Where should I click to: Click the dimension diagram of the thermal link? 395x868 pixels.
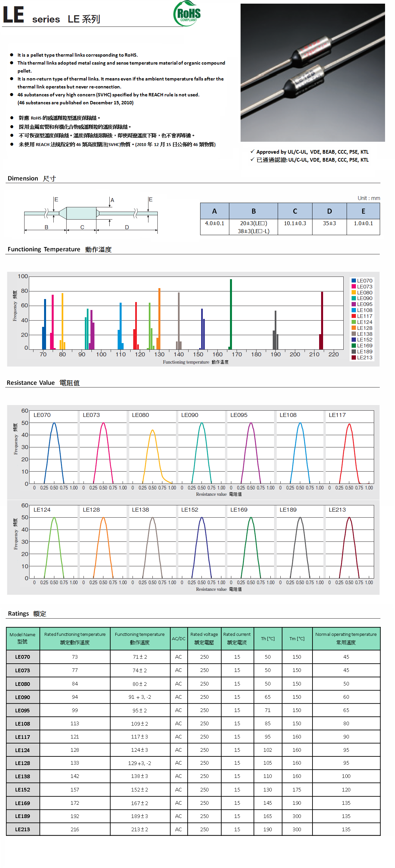[x=91, y=214]
